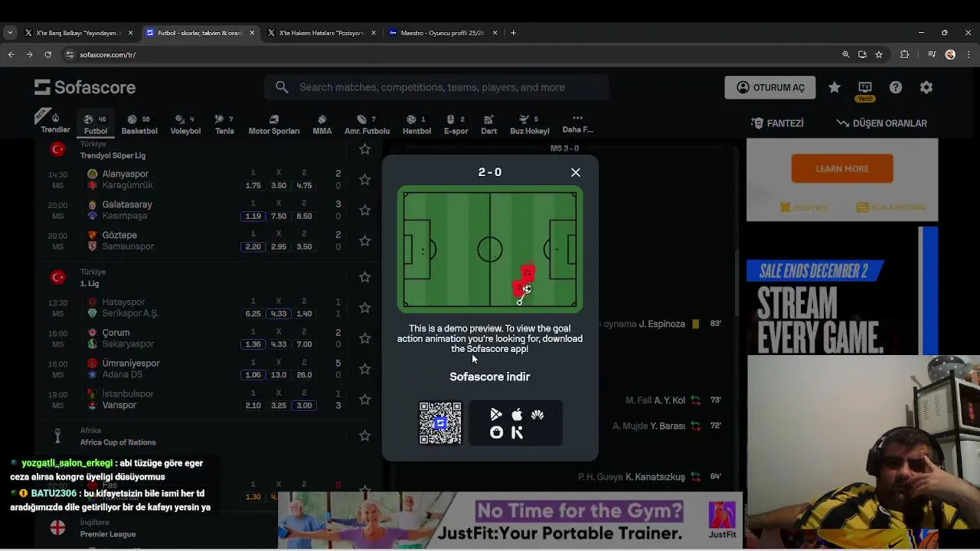Select 3.00 odds for Vanspor
The width and height of the screenshot is (980, 551).
(x=304, y=405)
